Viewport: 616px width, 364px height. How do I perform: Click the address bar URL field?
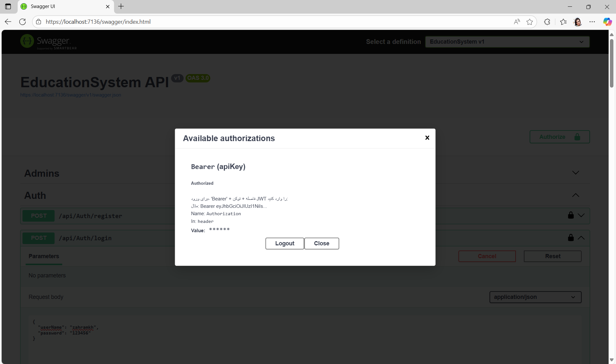pos(257,22)
